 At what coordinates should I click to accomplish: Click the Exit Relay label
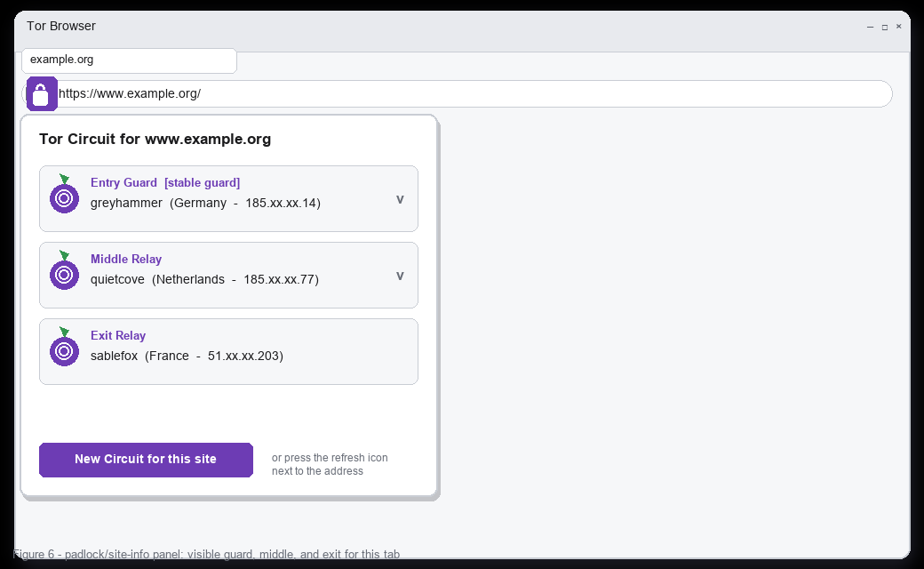click(118, 335)
